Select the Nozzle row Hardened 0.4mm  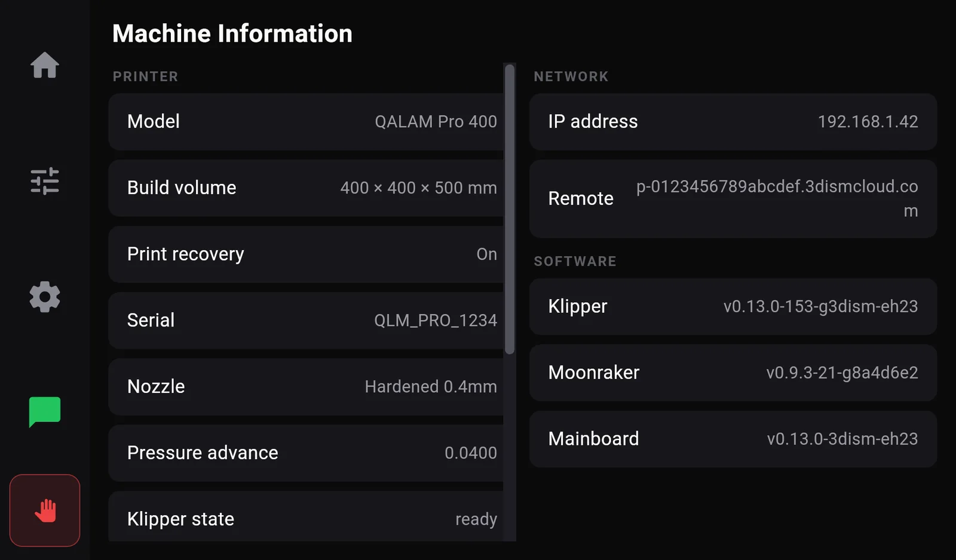point(306,387)
